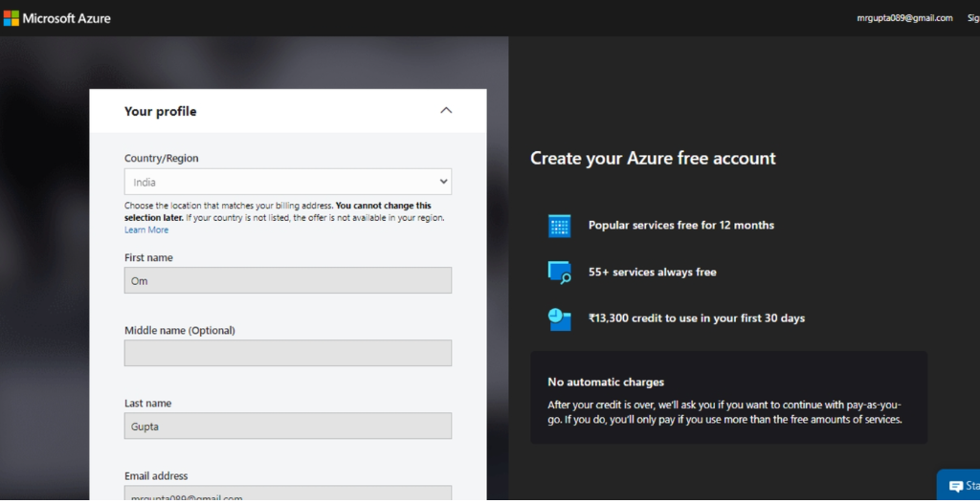
Task: Click the Popular services free for 12 months text
Action: pyautogui.click(x=680, y=226)
